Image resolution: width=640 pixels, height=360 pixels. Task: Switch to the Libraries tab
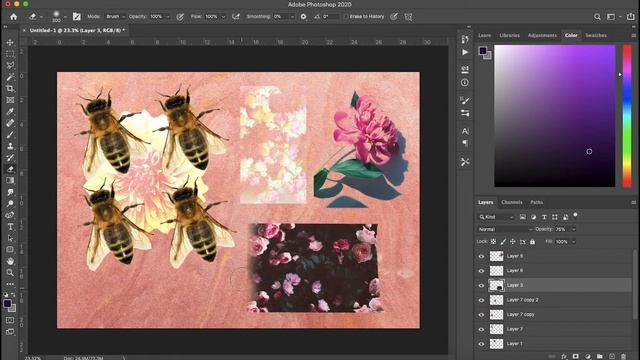click(x=509, y=36)
